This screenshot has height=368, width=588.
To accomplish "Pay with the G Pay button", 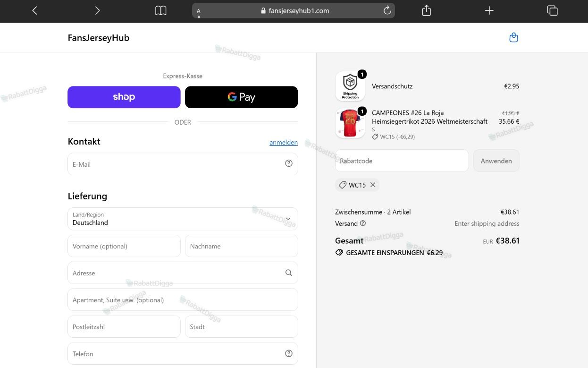I will [241, 97].
